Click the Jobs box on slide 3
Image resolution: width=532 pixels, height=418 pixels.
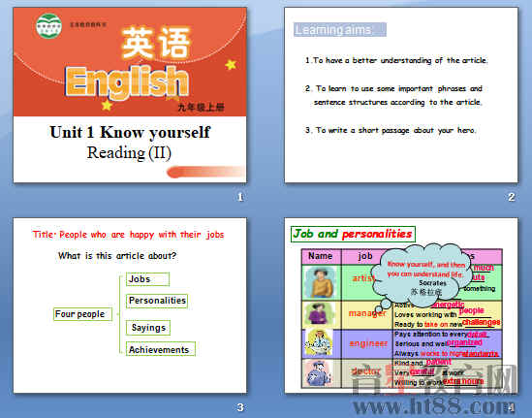point(147,279)
